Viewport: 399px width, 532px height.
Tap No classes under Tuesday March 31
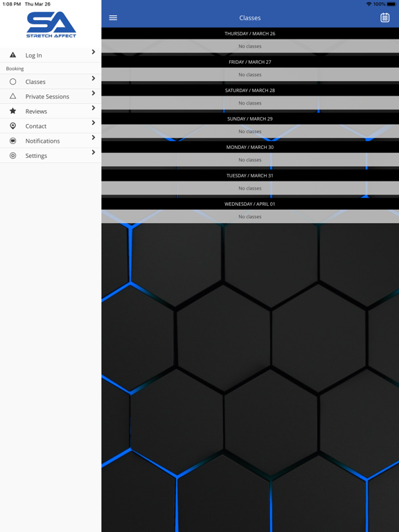pyautogui.click(x=250, y=188)
